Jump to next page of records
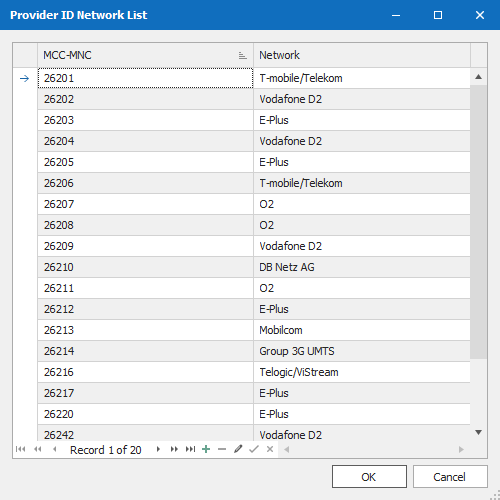 (174, 449)
